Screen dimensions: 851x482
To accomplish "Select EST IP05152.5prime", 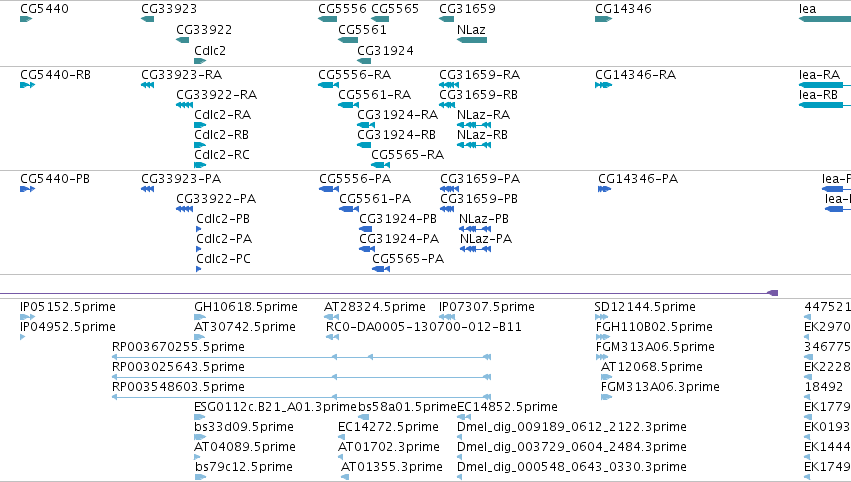I will point(68,307).
